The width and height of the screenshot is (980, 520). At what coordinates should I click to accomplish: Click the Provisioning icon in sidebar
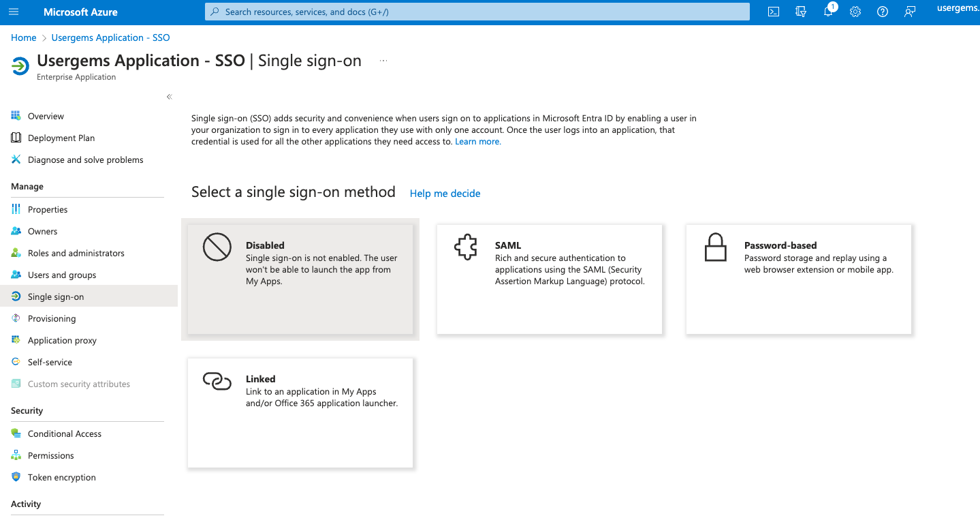pyautogui.click(x=16, y=318)
